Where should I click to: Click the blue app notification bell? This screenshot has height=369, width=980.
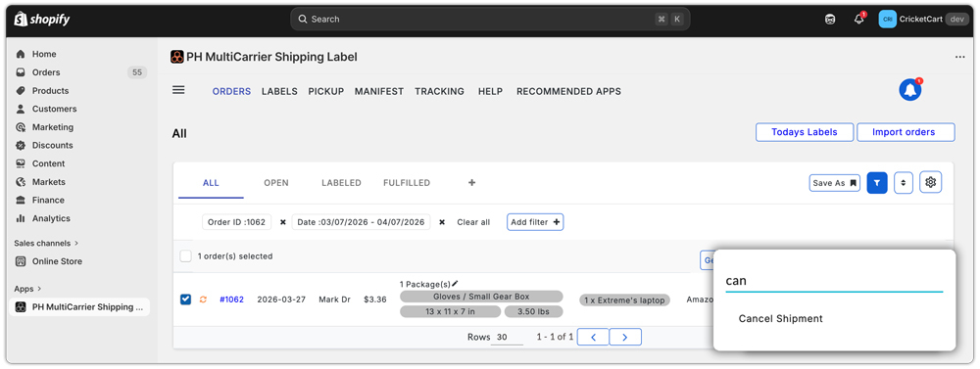[910, 90]
